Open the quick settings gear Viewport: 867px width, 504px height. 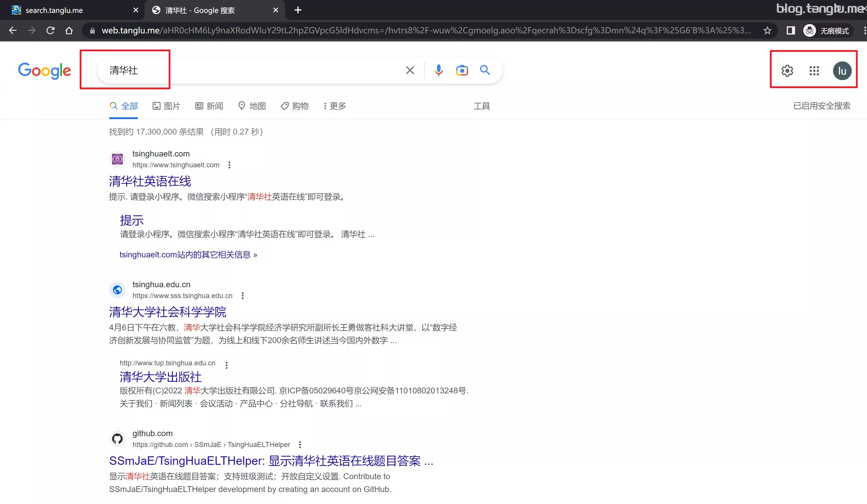point(787,70)
